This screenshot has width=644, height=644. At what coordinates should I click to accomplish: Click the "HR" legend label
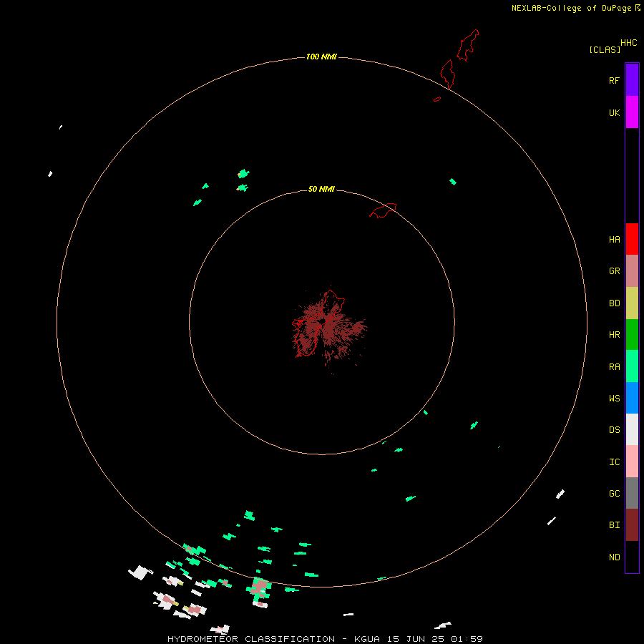[x=615, y=335]
